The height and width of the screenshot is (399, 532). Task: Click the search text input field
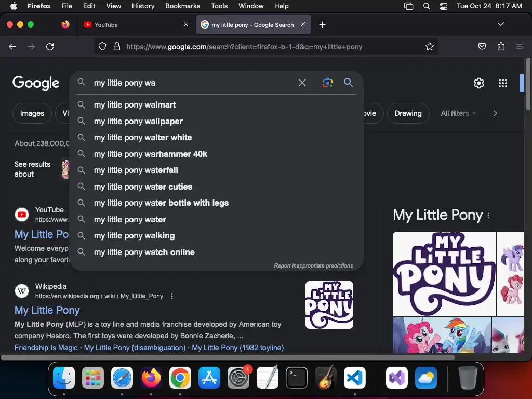click(193, 83)
